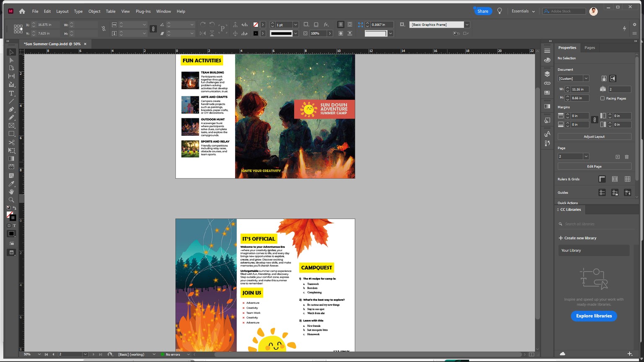Select the Rectangle tool
Image resolution: width=644 pixels, height=362 pixels.
(11, 134)
